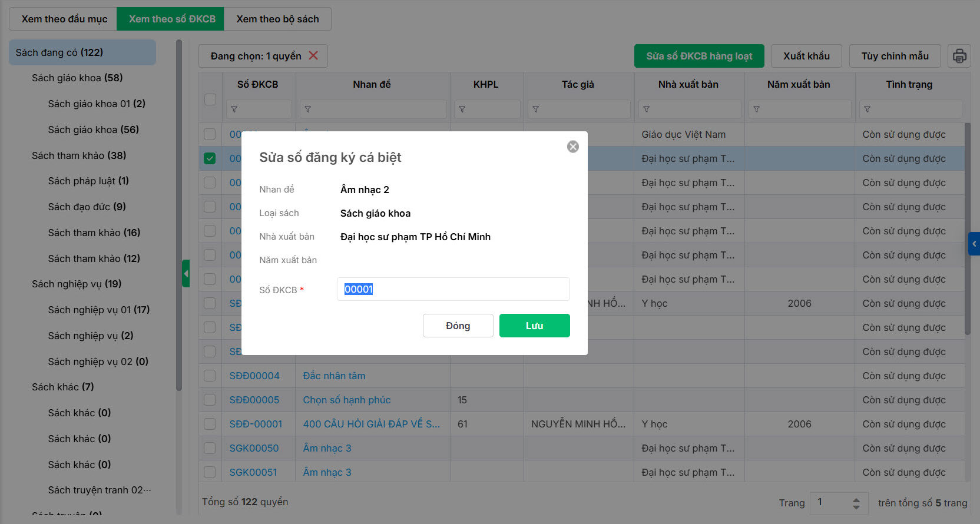Open page number stepper dropdown
This screenshot has width=980, height=524.
pyautogui.click(x=856, y=503)
